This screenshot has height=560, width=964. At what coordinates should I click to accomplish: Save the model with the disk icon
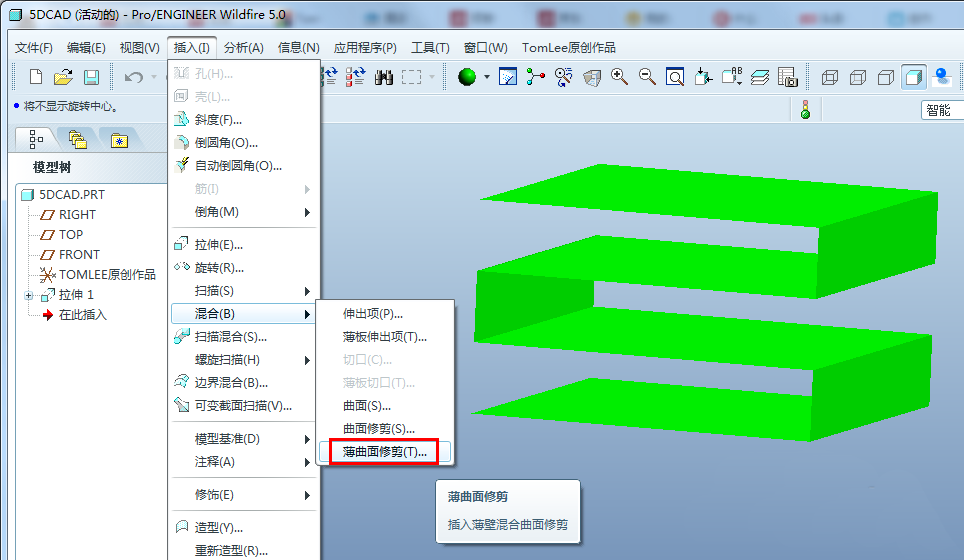[x=92, y=77]
